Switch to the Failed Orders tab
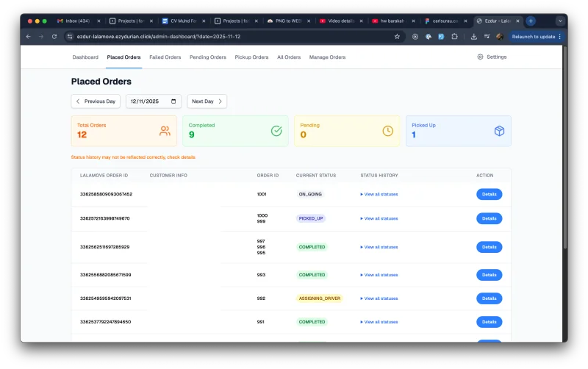 [x=165, y=57]
